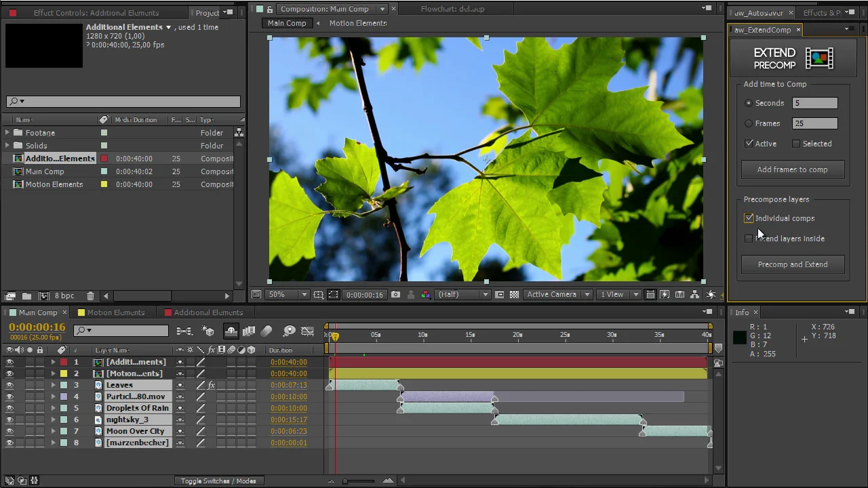Click Toggle Switches / Modes button

point(218,481)
